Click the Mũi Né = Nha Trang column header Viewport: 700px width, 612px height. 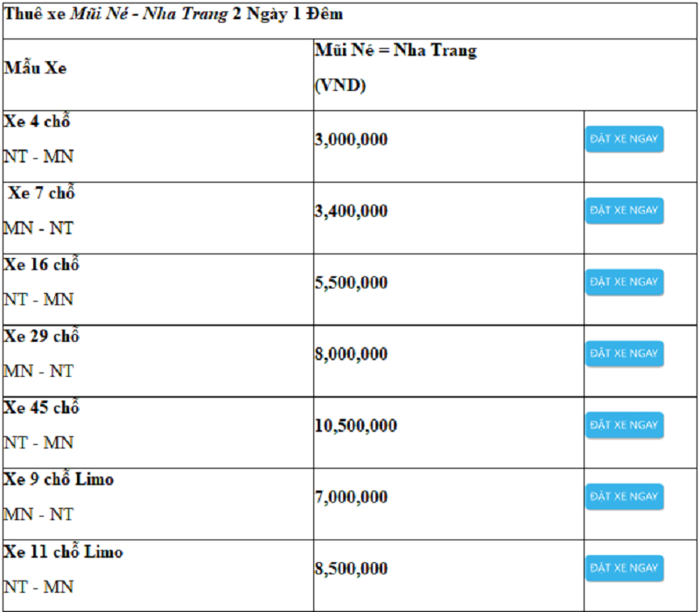[395, 51]
